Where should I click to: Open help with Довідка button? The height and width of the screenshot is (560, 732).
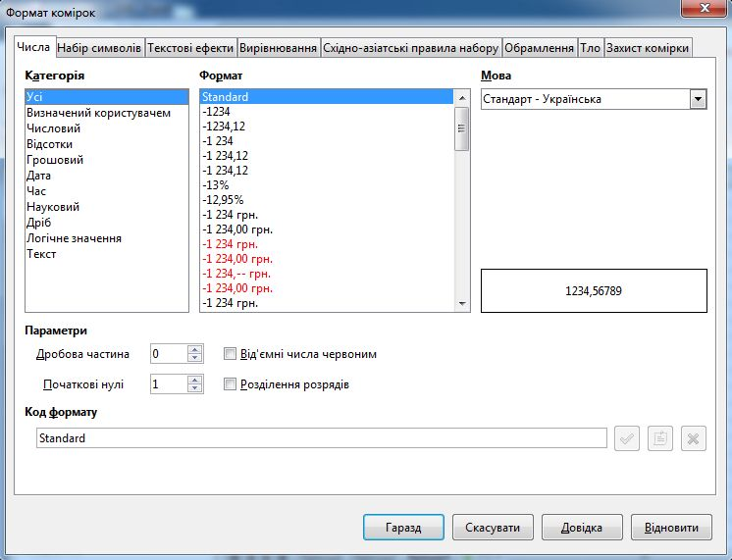[582, 527]
